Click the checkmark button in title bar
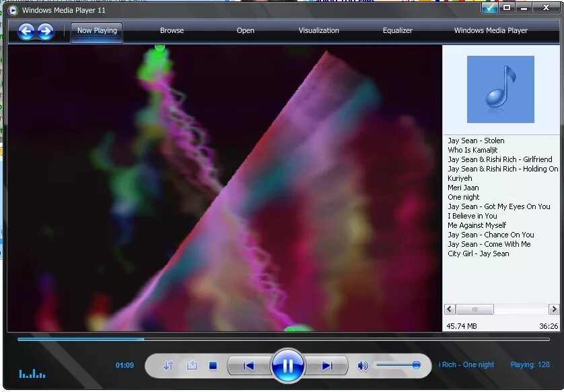Screen dimensions: 564x392 [489, 7]
